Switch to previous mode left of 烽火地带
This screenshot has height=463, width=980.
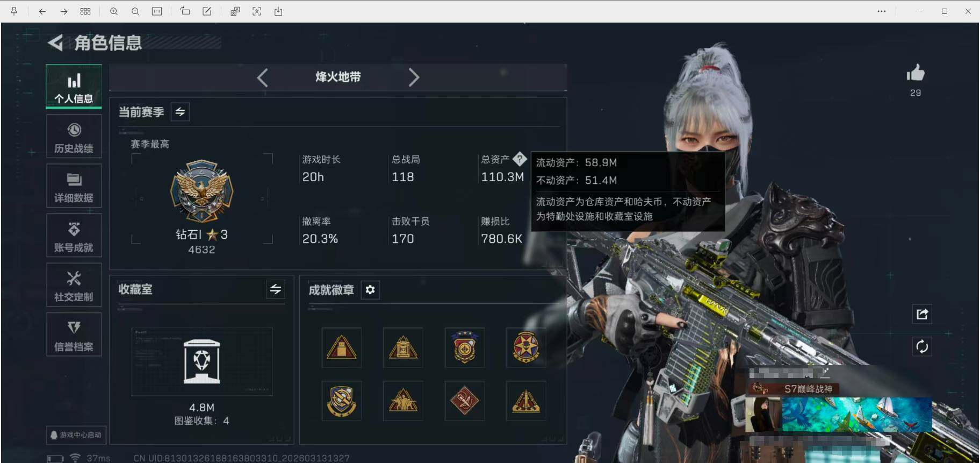coord(262,77)
